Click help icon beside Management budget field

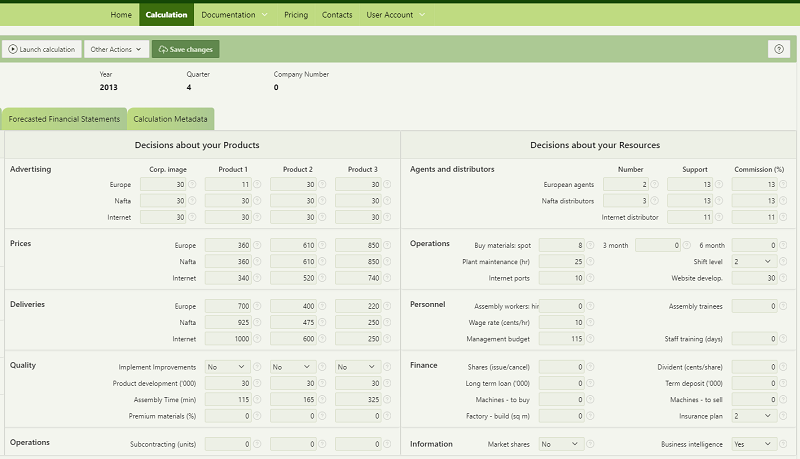[590, 338]
